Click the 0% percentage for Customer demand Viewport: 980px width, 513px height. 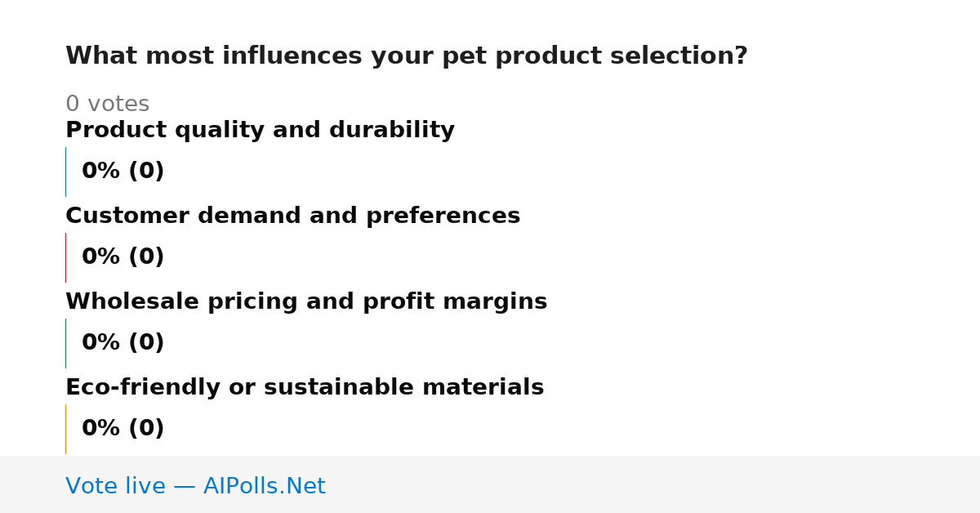[101, 257]
